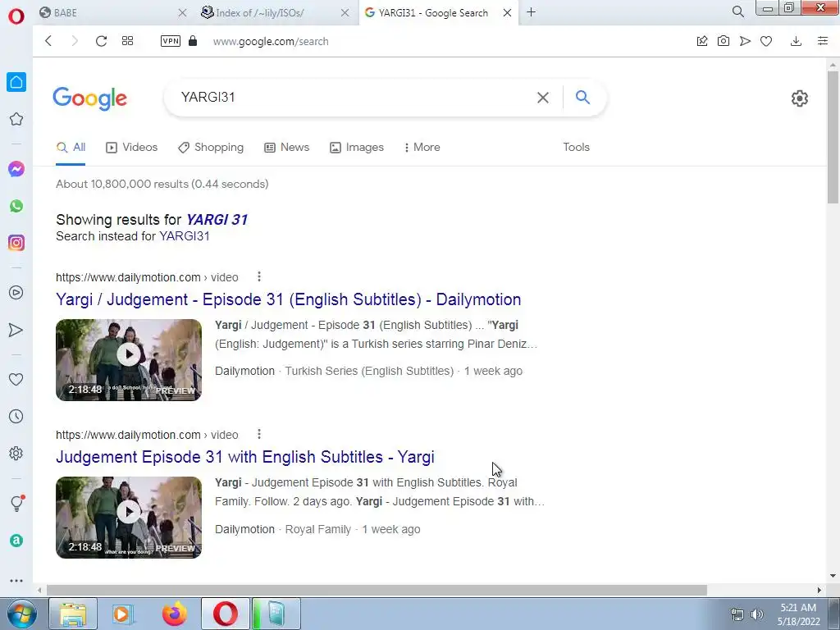The image size is (840, 630).
Task: Open Easy Setup settings sliders
Action: [x=823, y=41]
